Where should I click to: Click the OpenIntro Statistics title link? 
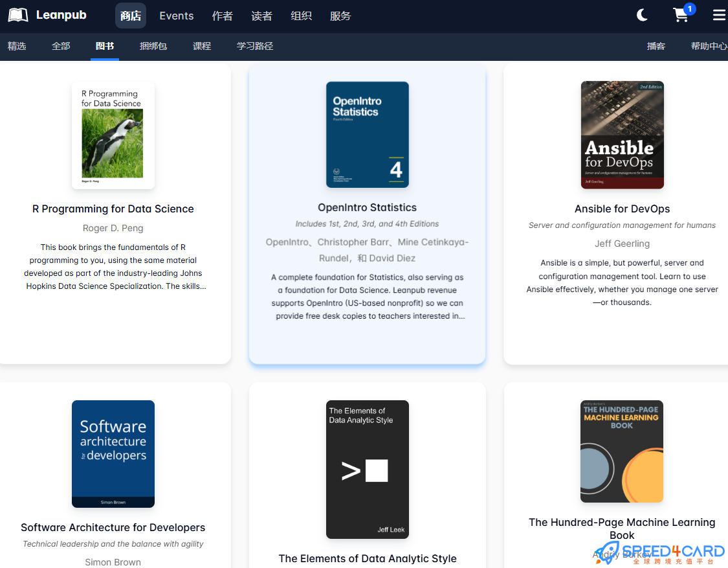tap(368, 207)
